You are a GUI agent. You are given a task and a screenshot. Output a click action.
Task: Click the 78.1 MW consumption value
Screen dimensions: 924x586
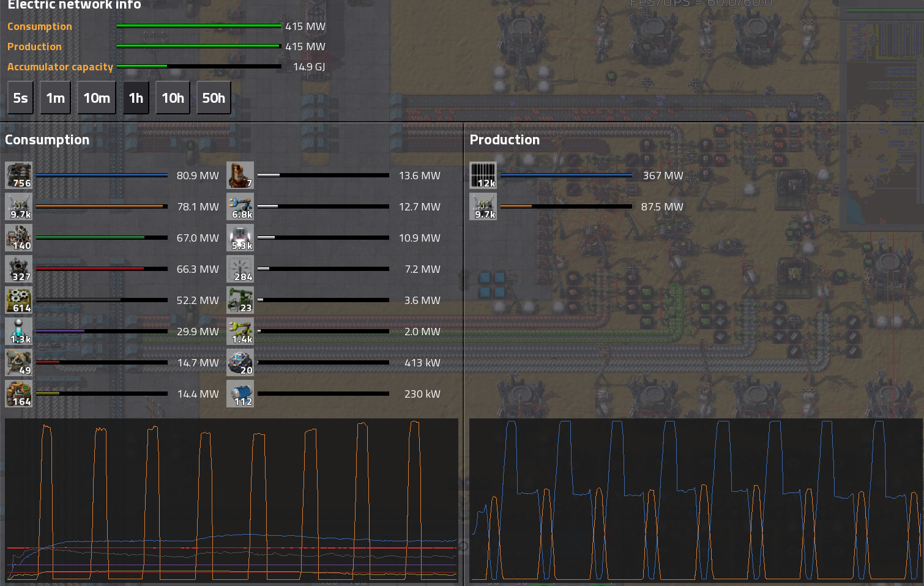[x=198, y=207]
